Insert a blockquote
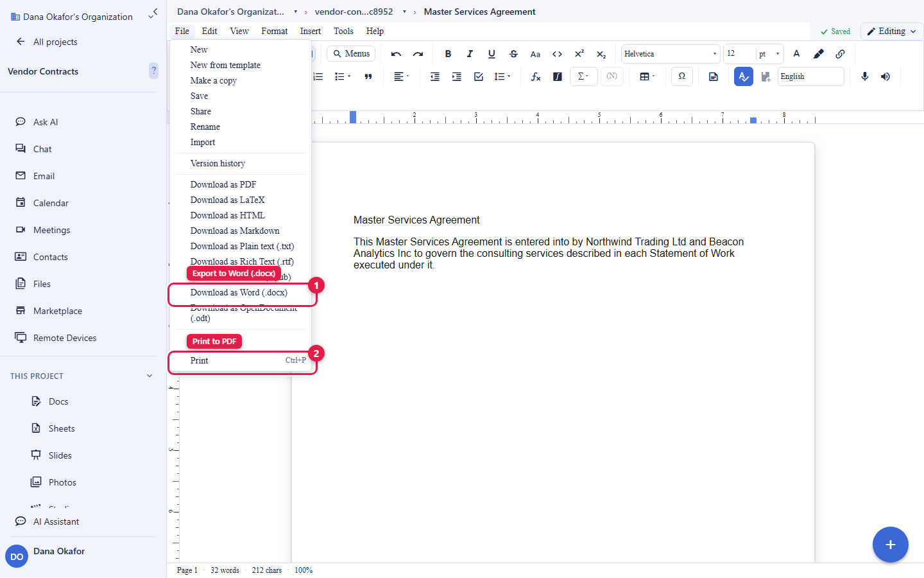924x578 pixels. click(x=368, y=76)
